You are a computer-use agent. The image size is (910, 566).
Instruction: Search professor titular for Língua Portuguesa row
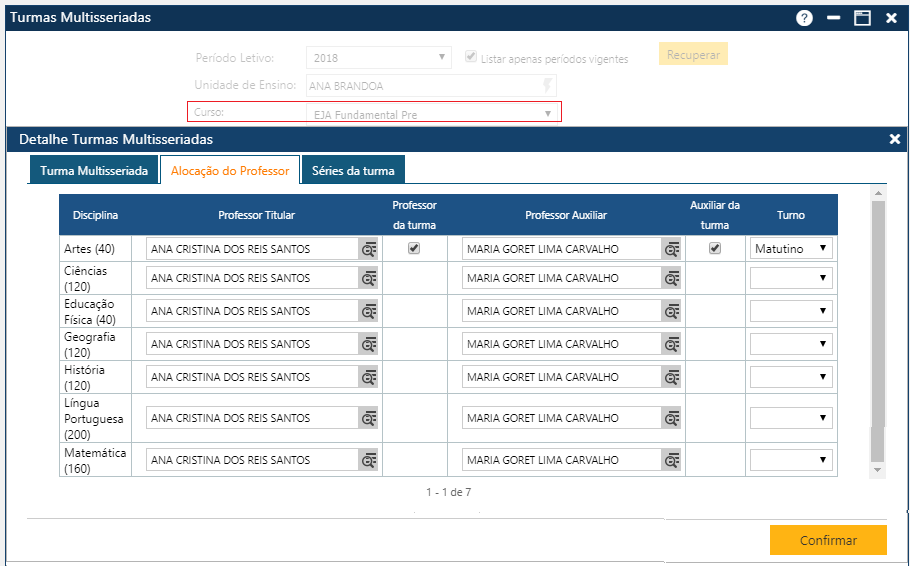coord(369,418)
